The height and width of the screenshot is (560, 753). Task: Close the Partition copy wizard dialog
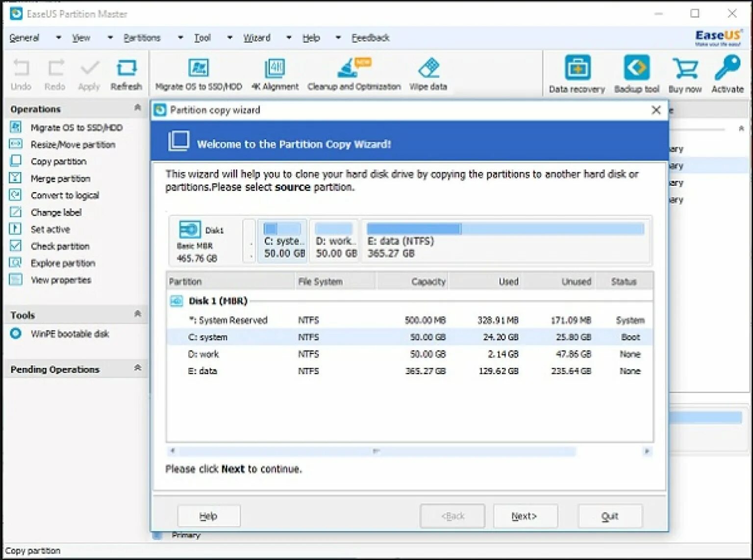656,110
